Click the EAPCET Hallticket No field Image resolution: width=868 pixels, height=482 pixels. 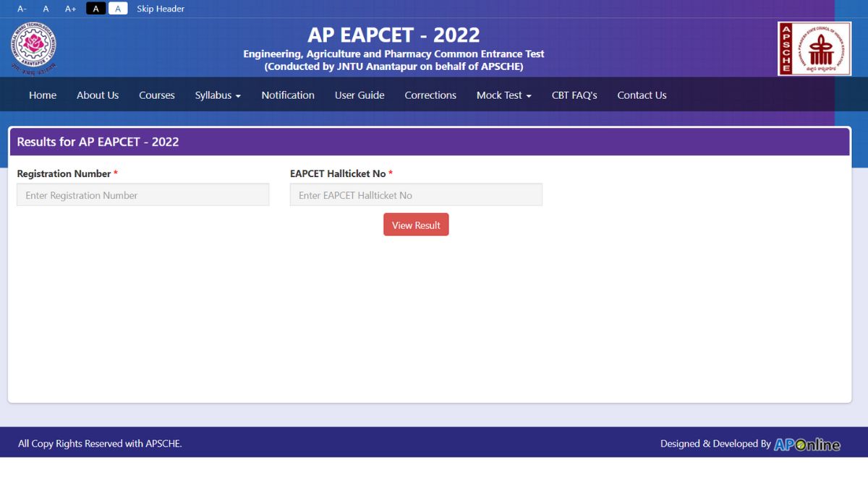(x=416, y=195)
